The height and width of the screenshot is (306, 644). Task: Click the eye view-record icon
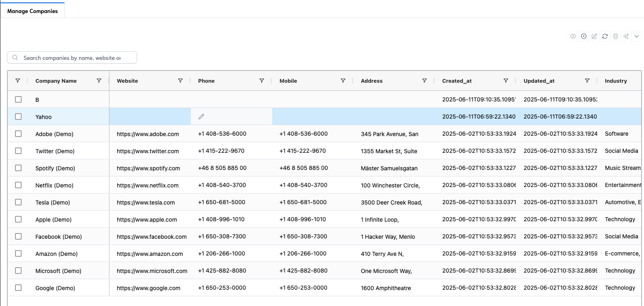point(573,36)
